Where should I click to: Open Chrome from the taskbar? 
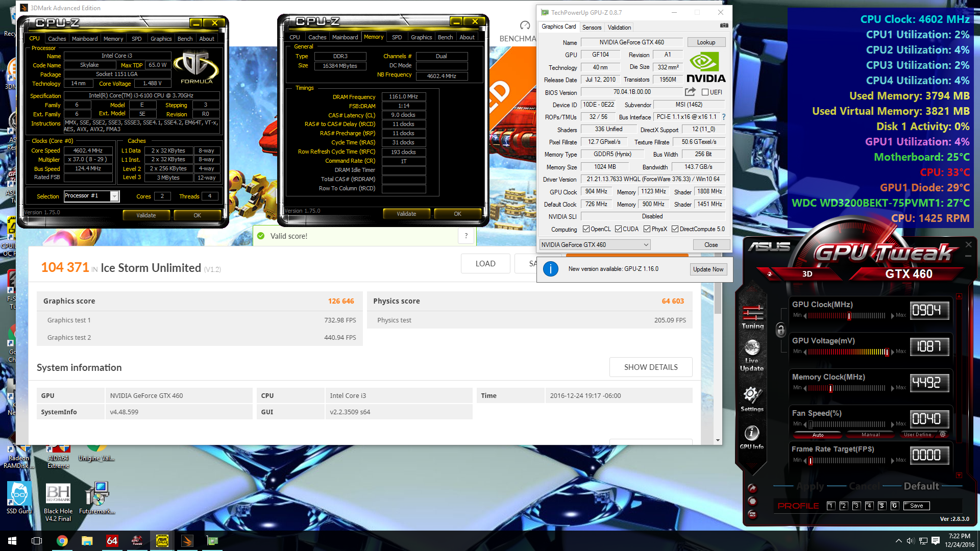[x=62, y=541]
